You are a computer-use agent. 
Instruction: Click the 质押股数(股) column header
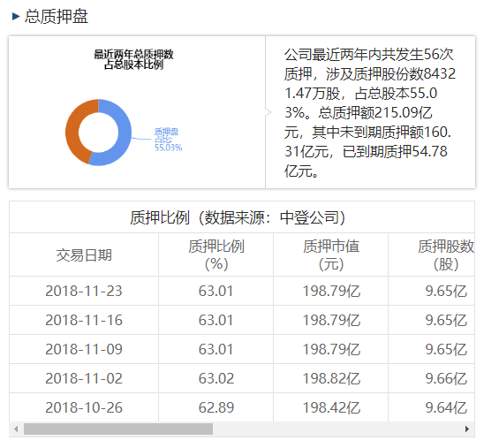(446, 254)
